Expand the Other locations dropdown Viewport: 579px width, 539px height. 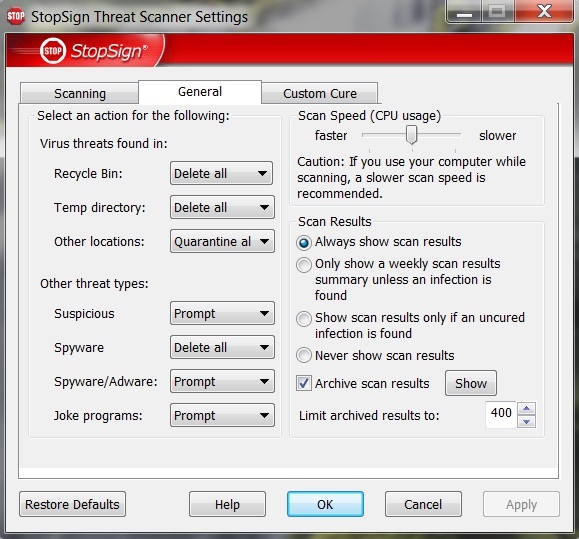click(222, 241)
